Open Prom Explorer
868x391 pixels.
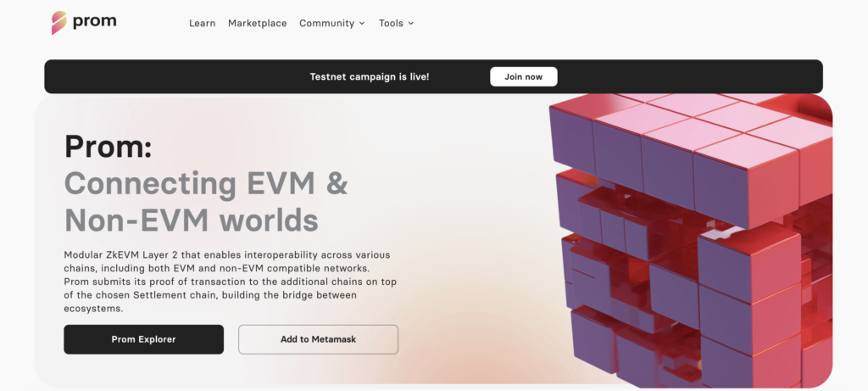(144, 339)
